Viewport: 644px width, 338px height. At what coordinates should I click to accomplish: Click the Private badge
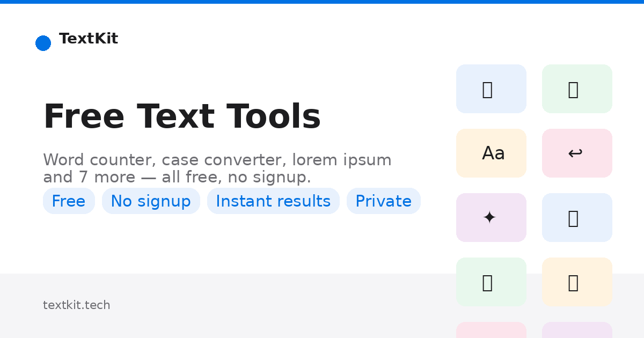pyautogui.click(x=384, y=201)
